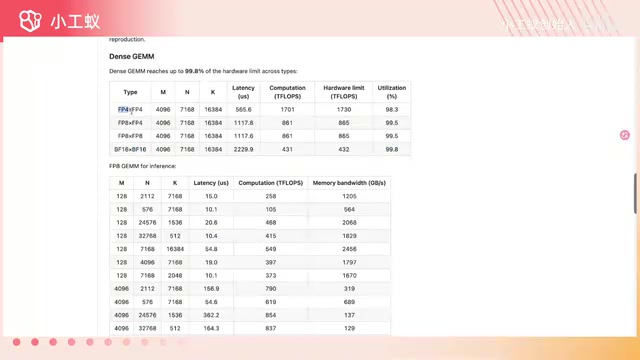Click the 2048 K cell
Viewport: 640px width, 360px height.
(x=175, y=276)
